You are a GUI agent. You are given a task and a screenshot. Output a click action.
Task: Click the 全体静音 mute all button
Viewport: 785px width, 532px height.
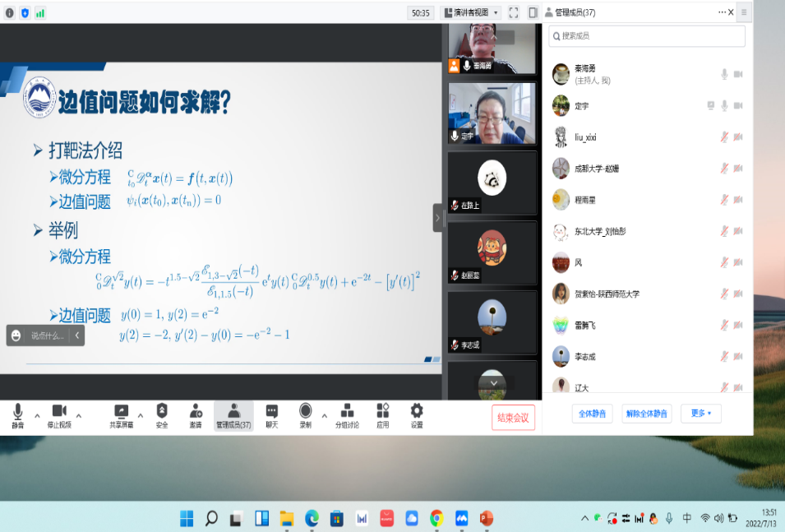click(592, 414)
